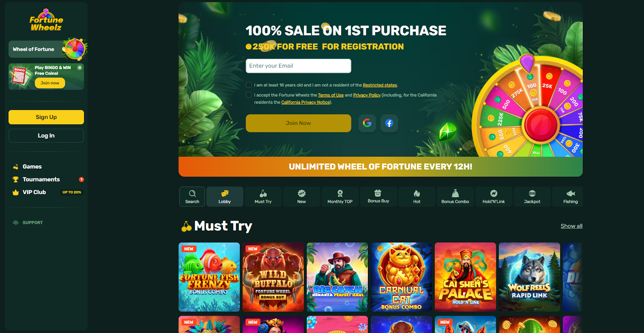The height and width of the screenshot is (333, 644).
Task: Check the 18 years old age checkbox
Action: point(249,85)
